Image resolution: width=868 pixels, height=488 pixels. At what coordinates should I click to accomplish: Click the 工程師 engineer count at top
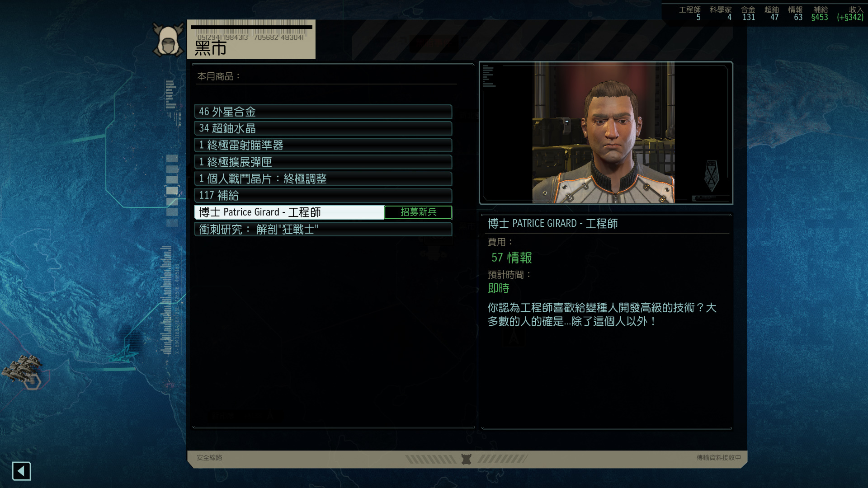click(690, 14)
